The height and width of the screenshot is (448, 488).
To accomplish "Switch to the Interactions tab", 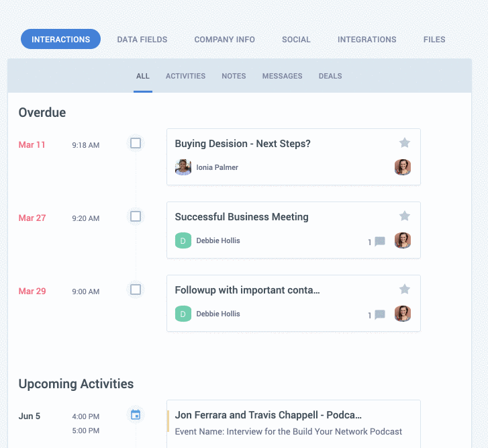I will 60,39.
